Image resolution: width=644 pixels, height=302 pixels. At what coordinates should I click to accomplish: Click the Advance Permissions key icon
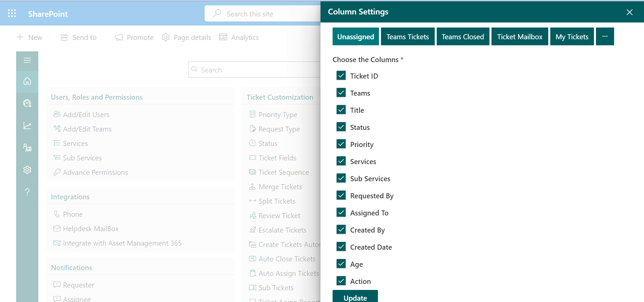point(57,172)
